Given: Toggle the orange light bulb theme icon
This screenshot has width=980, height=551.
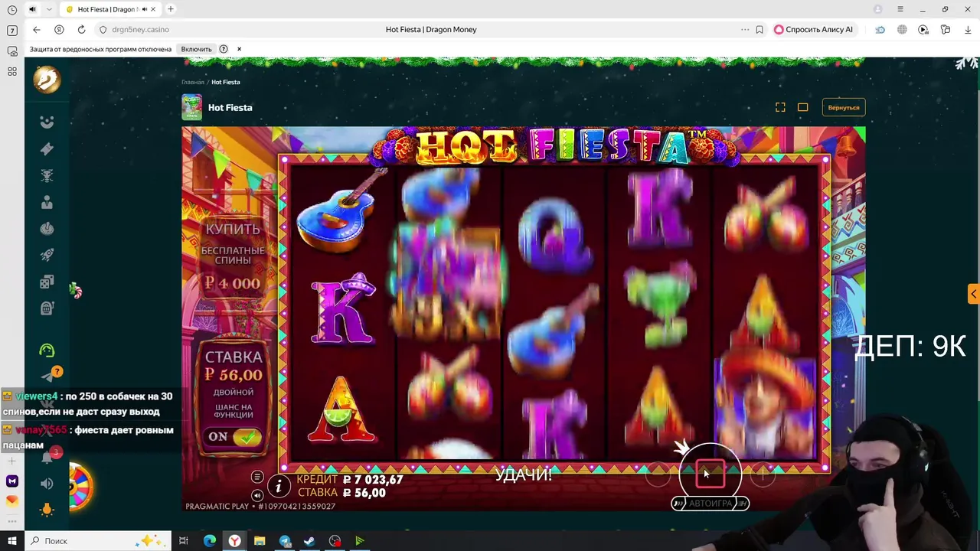Looking at the screenshot, I should (x=47, y=510).
